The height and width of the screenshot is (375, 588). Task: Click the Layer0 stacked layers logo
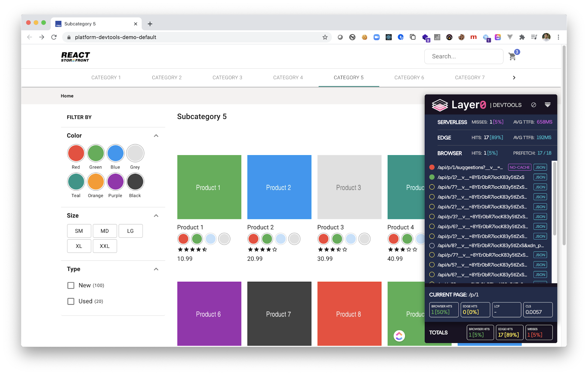point(439,105)
